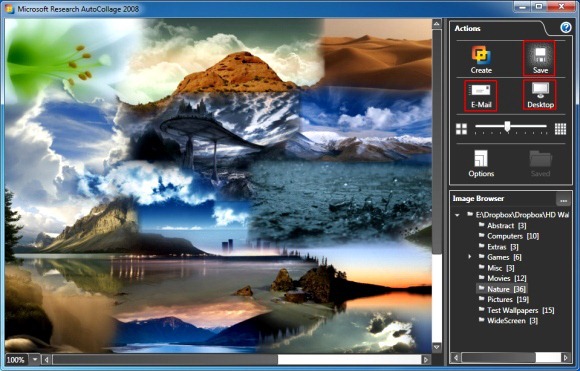Open the help question mark icon
This screenshot has width=580, height=371.
pyautogui.click(x=566, y=27)
